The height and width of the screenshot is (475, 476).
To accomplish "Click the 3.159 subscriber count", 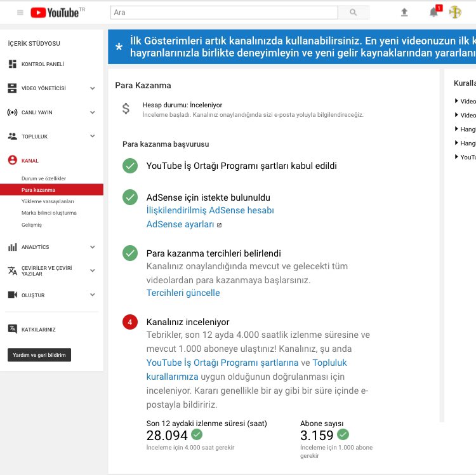I will point(317,436).
